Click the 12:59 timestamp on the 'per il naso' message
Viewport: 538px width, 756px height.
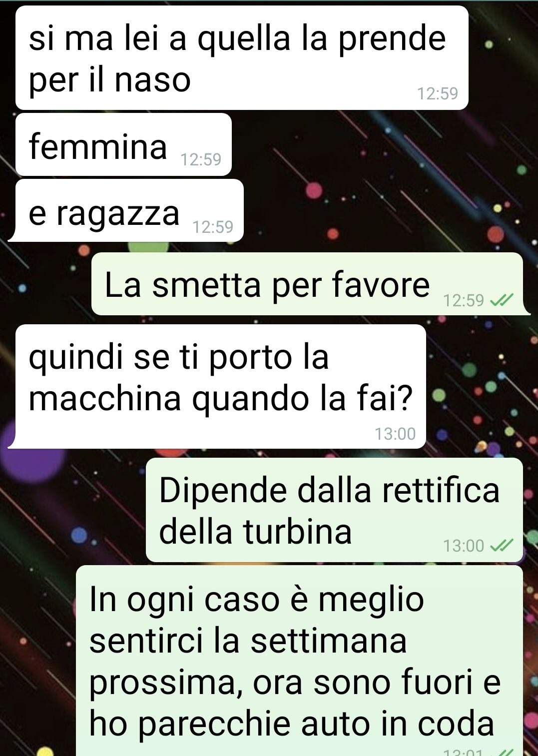click(x=438, y=93)
